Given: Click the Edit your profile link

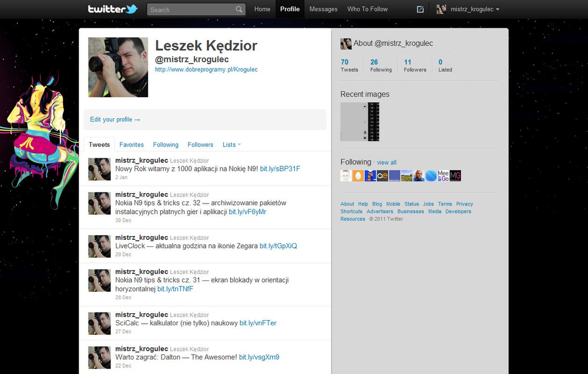Looking at the screenshot, I should tap(115, 119).
